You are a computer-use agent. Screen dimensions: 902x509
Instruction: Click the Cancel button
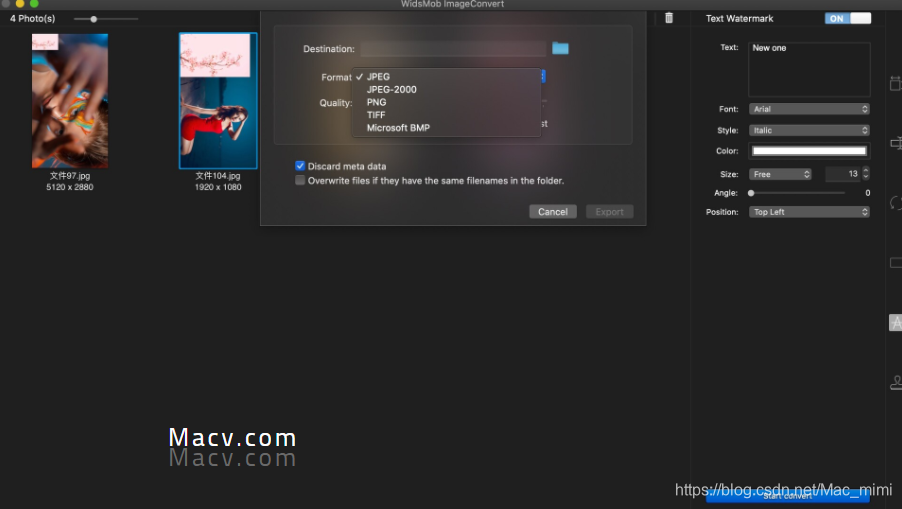(x=553, y=212)
